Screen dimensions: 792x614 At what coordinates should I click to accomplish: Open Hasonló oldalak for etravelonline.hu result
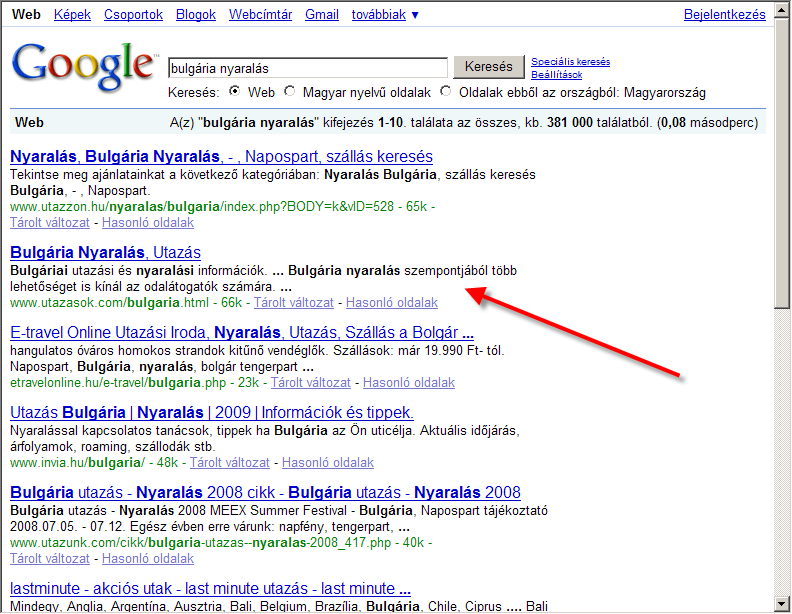409,383
